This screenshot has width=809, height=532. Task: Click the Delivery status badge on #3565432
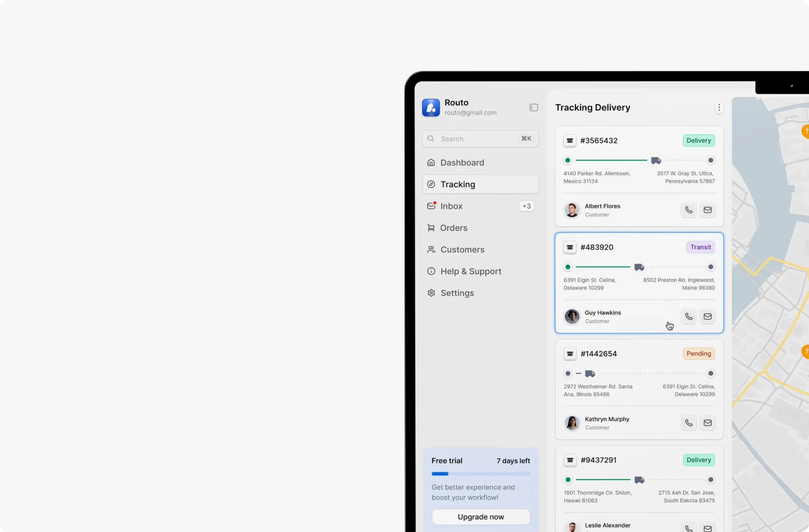pos(699,140)
